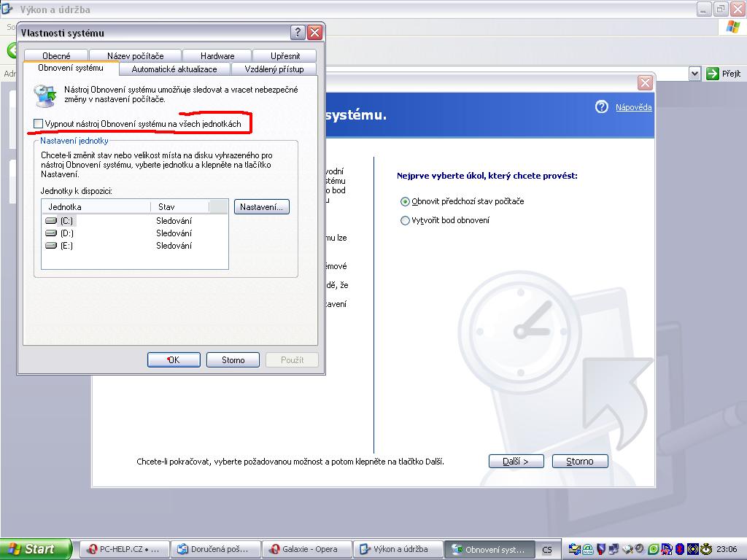Click OK in Vlastnosti systému
This screenshot has width=747, height=560.
pyautogui.click(x=174, y=360)
